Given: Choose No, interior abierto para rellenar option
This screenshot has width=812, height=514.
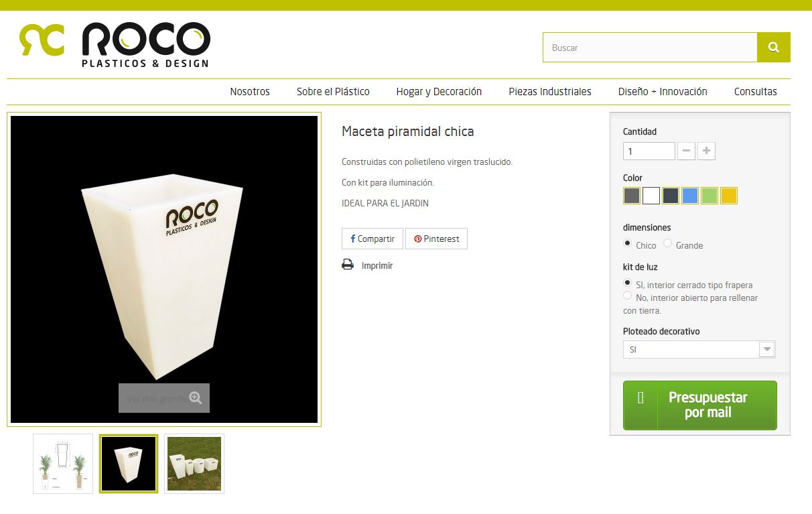Looking at the screenshot, I should point(627,296).
